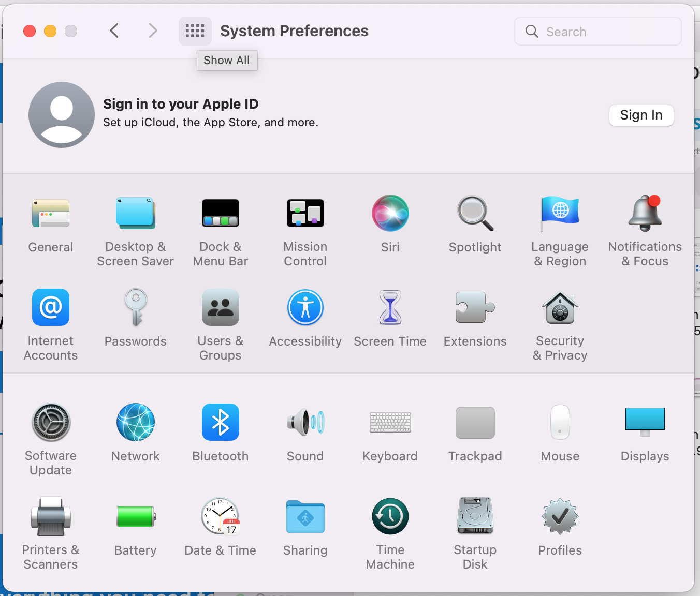This screenshot has width=700, height=596.
Task: Go back with the left arrow
Action: [114, 31]
